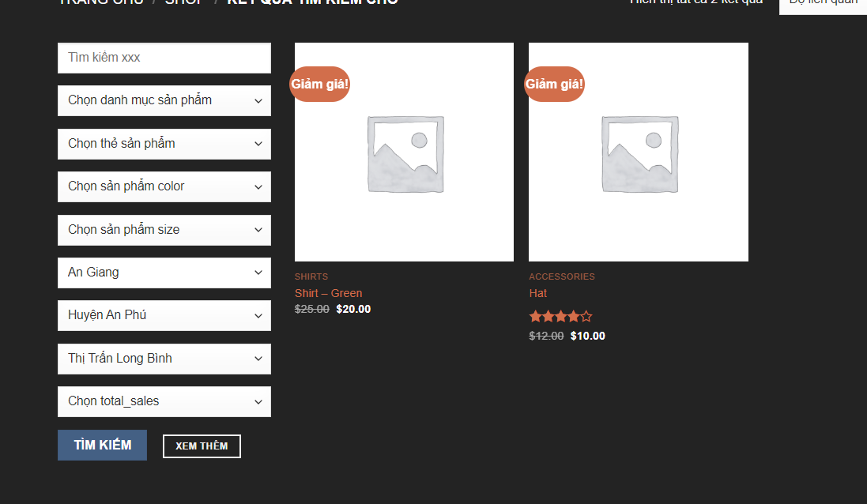Open the Chọn sản phẩm size dropdown
The width and height of the screenshot is (867, 504).
[164, 230]
